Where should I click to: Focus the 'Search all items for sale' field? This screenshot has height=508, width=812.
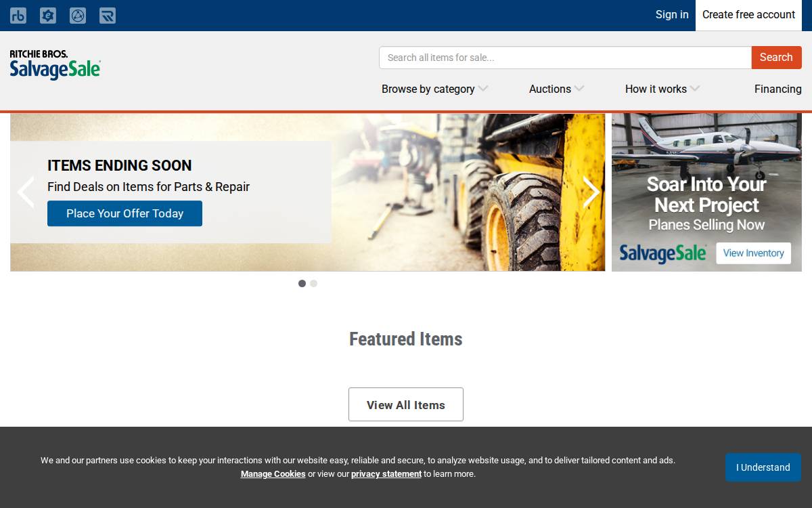coord(565,58)
